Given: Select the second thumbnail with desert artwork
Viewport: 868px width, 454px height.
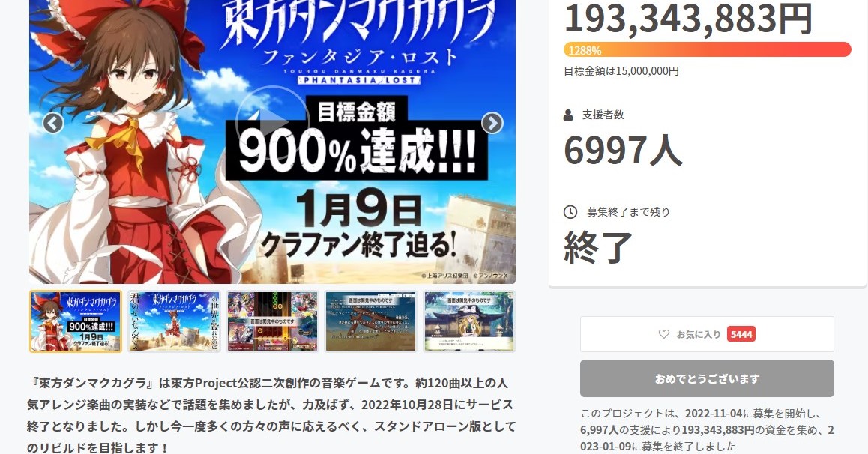Looking at the screenshot, I should 175,322.
